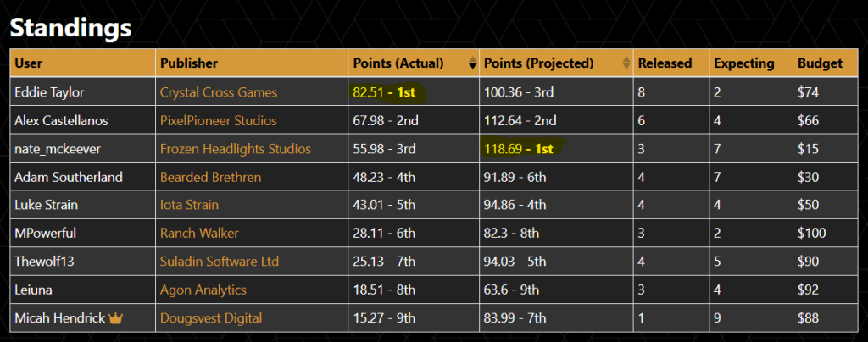Click the Publisher column header

coord(188,63)
